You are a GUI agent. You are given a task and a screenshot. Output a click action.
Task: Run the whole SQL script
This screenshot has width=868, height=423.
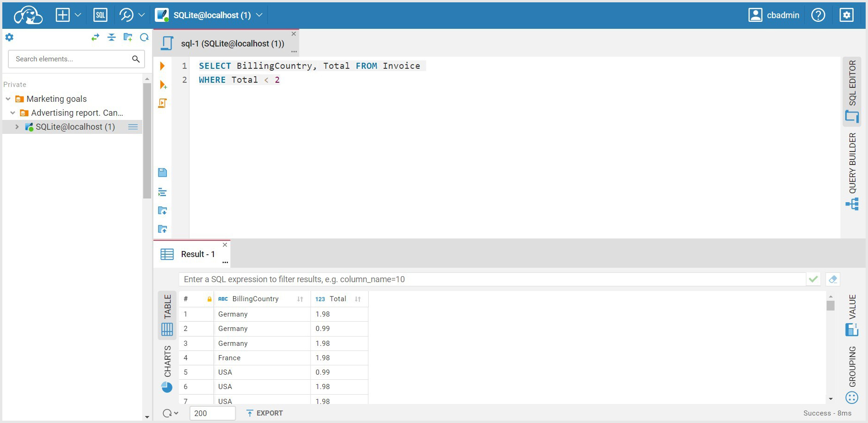[x=162, y=103]
